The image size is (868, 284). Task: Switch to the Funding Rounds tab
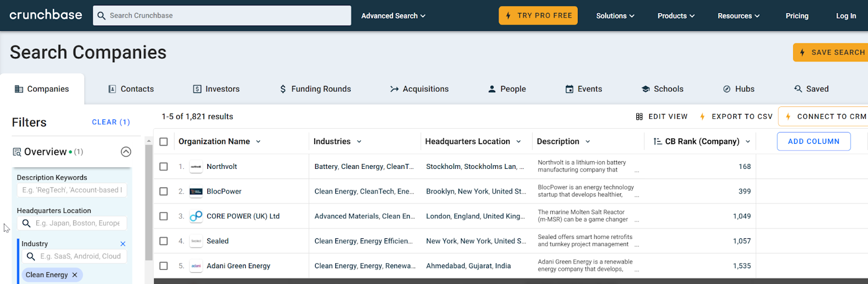pyautogui.click(x=315, y=89)
